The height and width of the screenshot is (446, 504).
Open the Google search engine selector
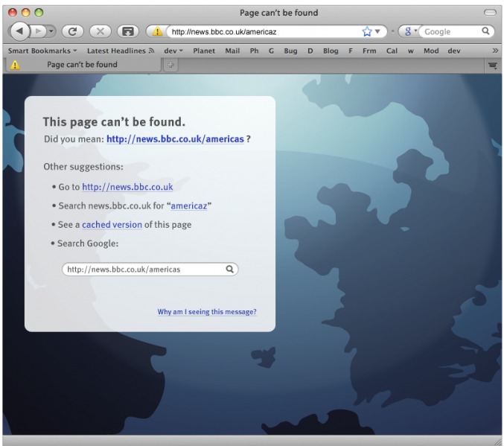click(x=410, y=31)
